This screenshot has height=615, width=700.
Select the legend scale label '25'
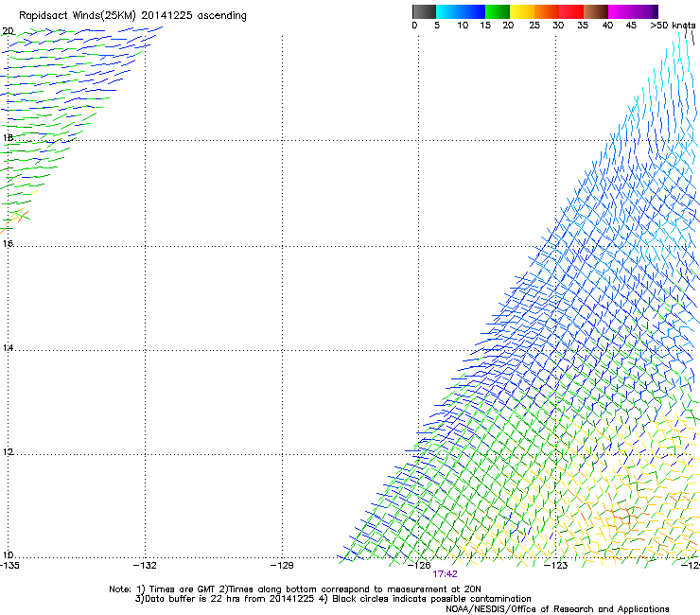click(x=534, y=26)
